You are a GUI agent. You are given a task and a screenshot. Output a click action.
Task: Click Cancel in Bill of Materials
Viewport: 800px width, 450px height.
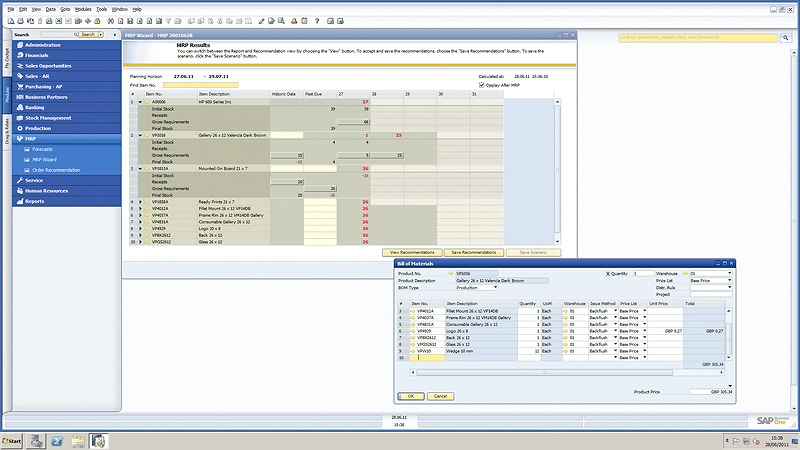[440, 396]
